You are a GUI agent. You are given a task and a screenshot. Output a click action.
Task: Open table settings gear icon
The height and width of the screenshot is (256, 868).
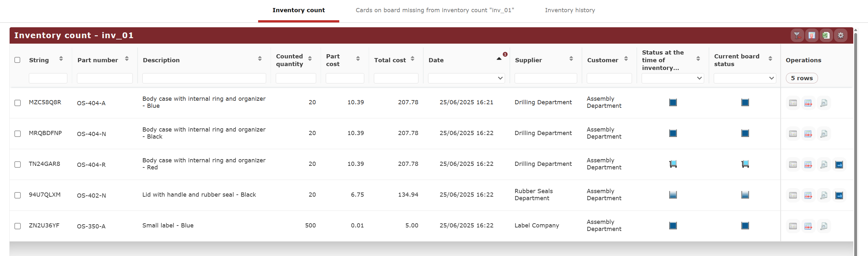(840, 35)
